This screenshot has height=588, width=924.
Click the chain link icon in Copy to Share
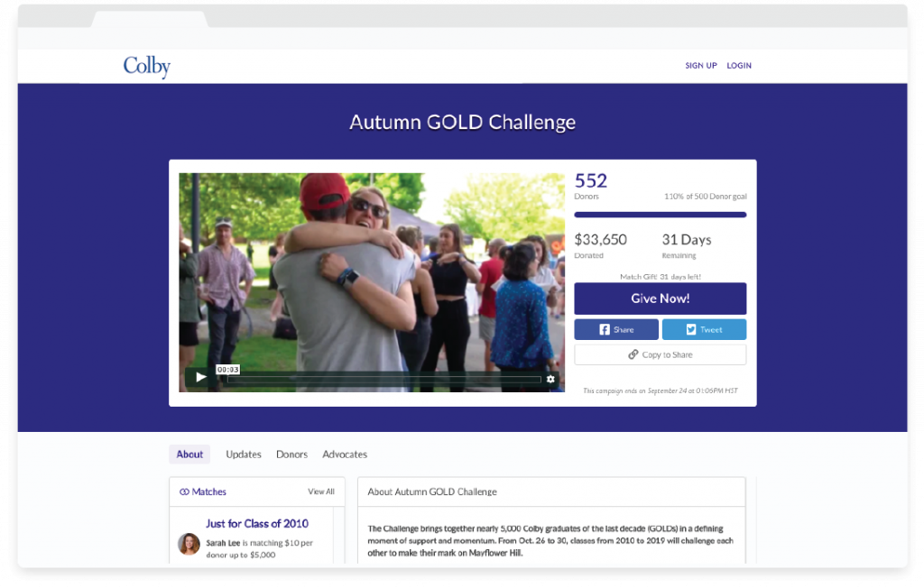click(633, 354)
